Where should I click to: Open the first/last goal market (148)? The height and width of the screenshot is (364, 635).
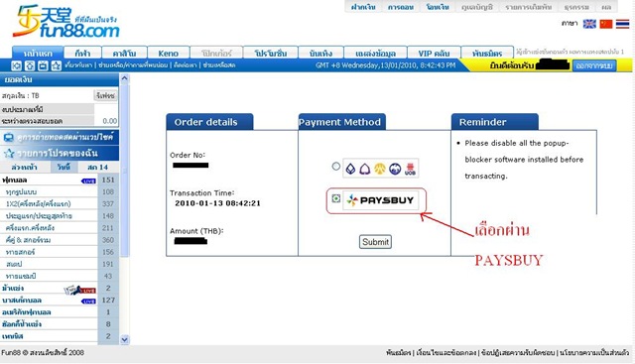coord(39,216)
